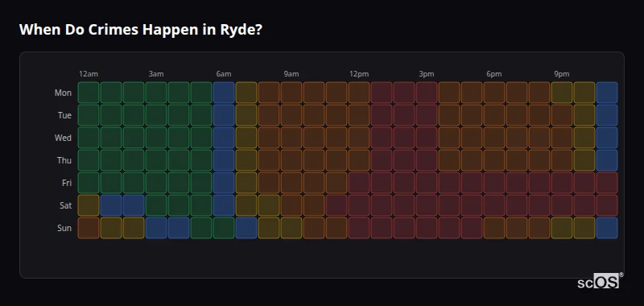The height and width of the screenshot is (306, 644).
Task: Select the 'Sat' row label
Action: (66, 205)
